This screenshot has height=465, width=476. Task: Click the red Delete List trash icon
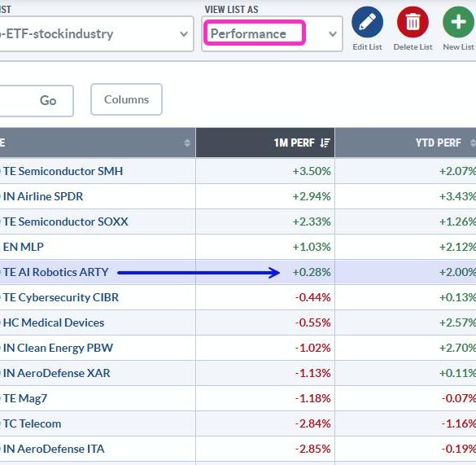(x=413, y=22)
